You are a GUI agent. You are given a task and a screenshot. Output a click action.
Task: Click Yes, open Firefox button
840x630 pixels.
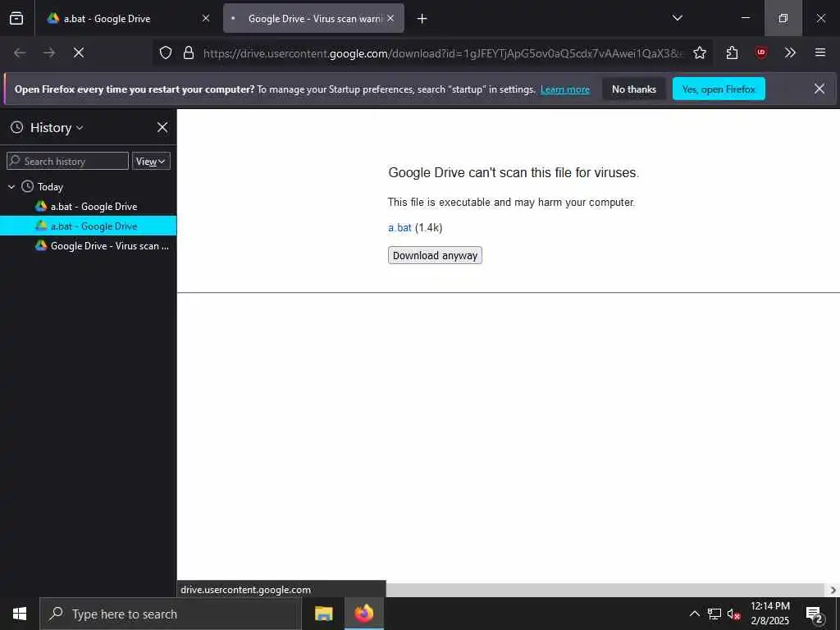point(719,89)
